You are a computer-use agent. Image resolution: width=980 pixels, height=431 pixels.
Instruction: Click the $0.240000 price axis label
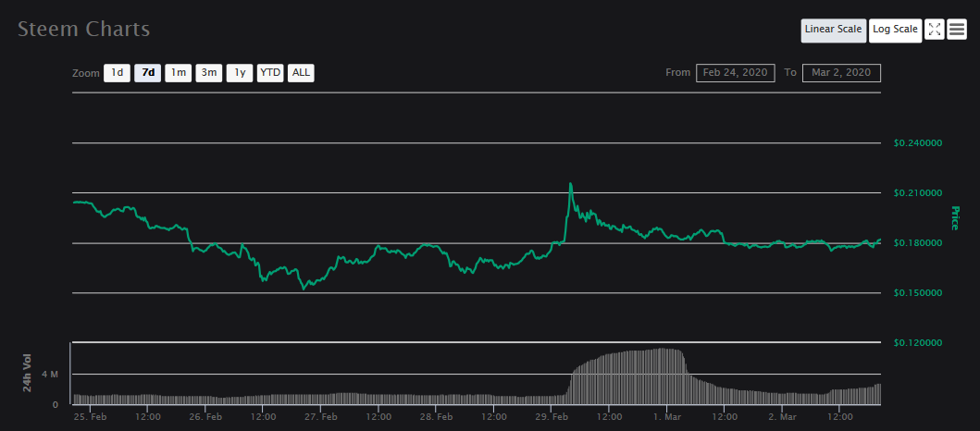point(917,143)
